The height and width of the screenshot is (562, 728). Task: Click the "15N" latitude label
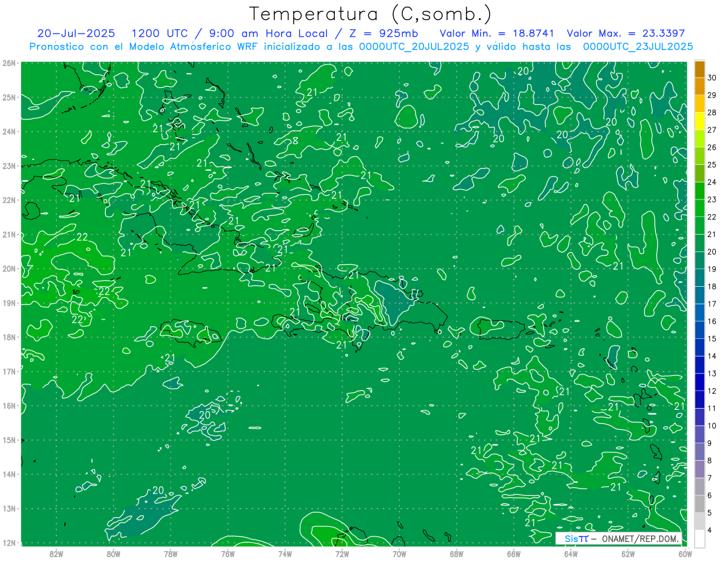pos(8,440)
